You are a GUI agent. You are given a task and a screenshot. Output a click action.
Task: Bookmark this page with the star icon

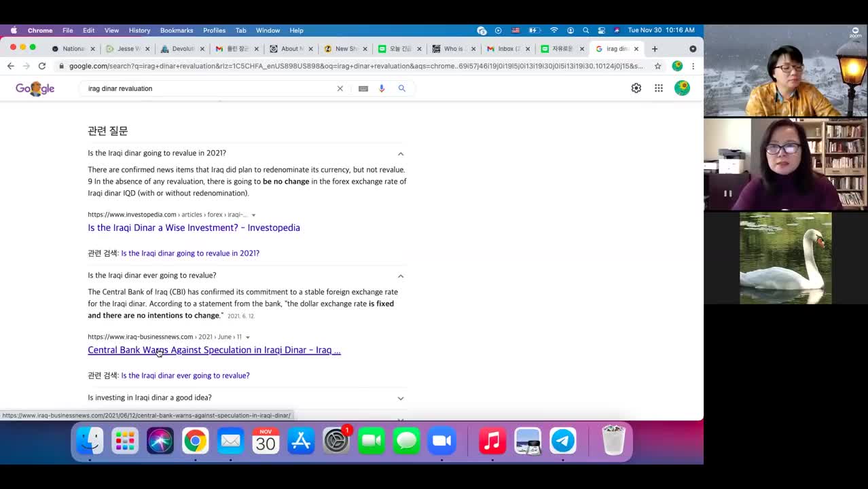coord(658,66)
